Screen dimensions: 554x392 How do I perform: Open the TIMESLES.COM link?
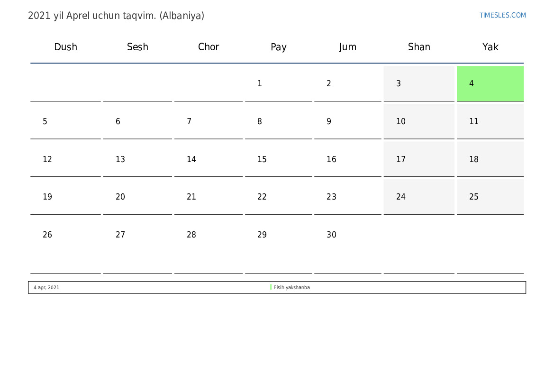click(502, 15)
